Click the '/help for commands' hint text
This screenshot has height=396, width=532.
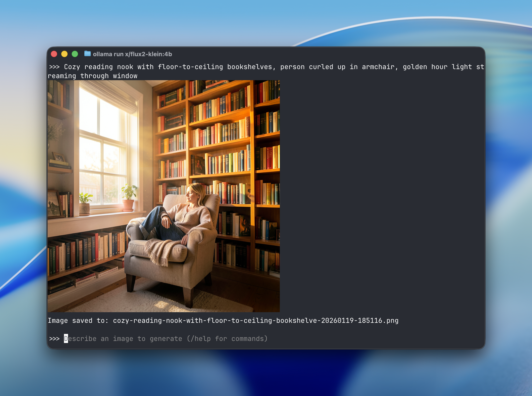[x=227, y=338]
